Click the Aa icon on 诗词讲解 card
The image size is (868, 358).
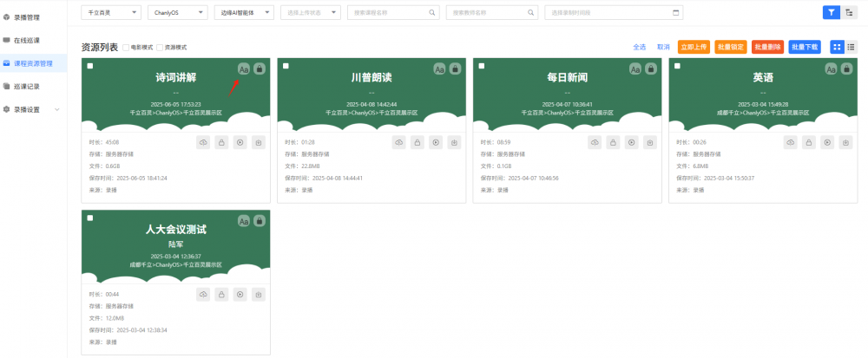click(245, 68)
